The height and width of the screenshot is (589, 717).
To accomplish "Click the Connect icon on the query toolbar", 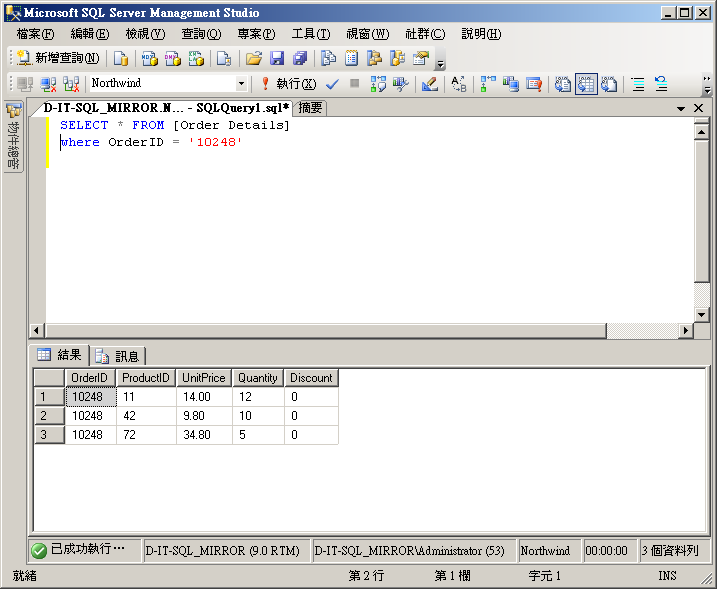I will pyautogui.click(x=25, y=84).
